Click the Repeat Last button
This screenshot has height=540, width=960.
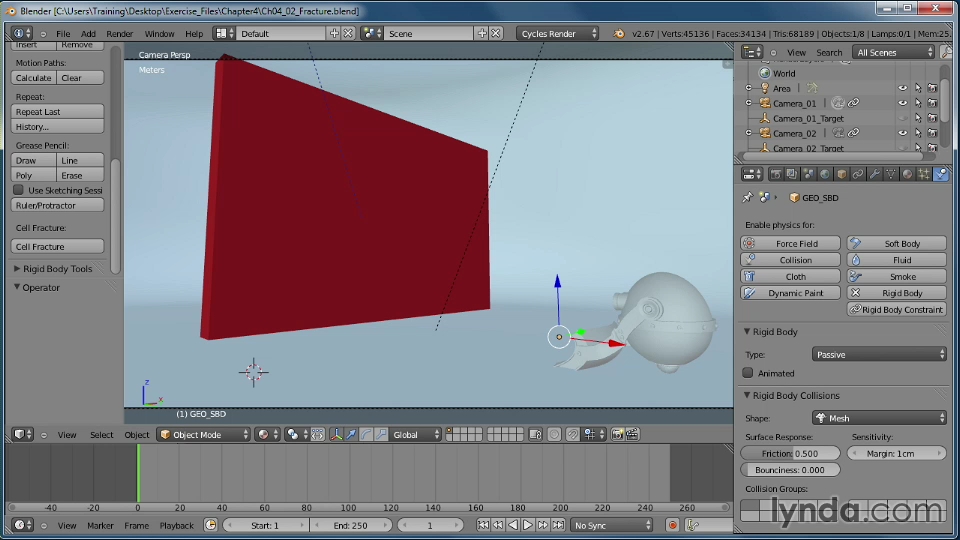coord(58,111)
